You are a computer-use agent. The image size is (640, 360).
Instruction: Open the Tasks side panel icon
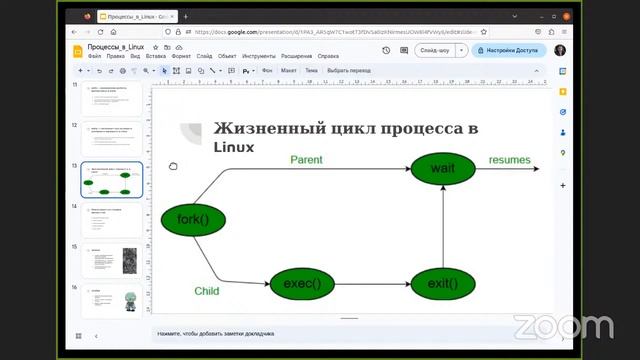[563, 112]
